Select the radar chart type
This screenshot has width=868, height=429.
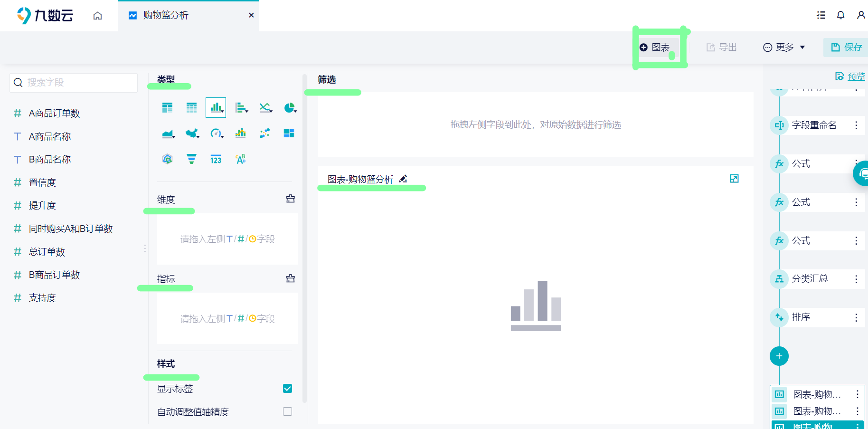tap(167, 159)
